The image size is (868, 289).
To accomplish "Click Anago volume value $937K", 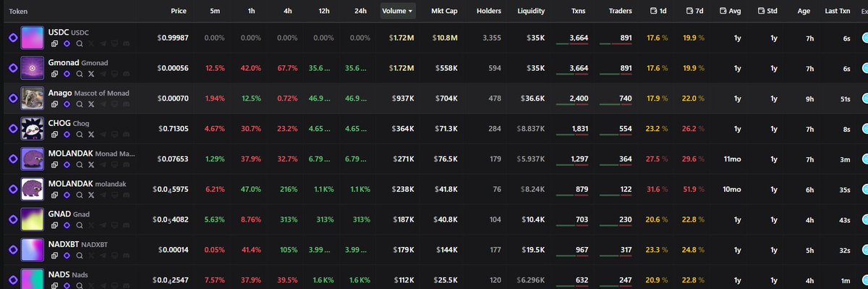I will coord(403,99).
